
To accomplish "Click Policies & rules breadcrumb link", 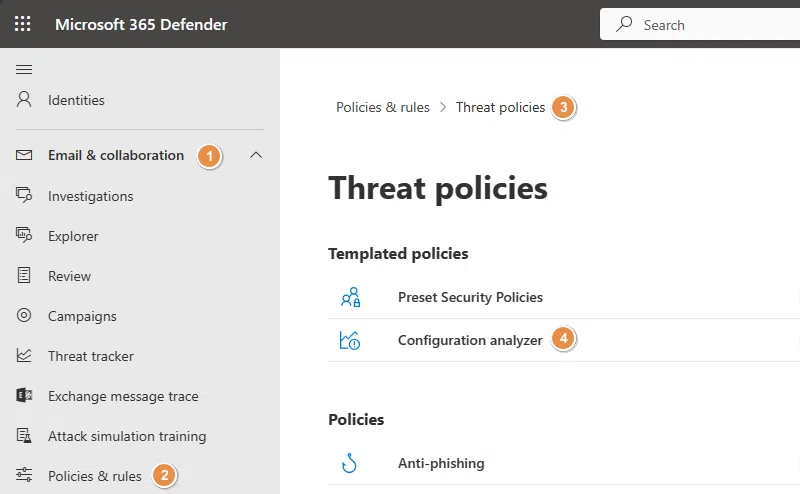I will pos(383,107).
